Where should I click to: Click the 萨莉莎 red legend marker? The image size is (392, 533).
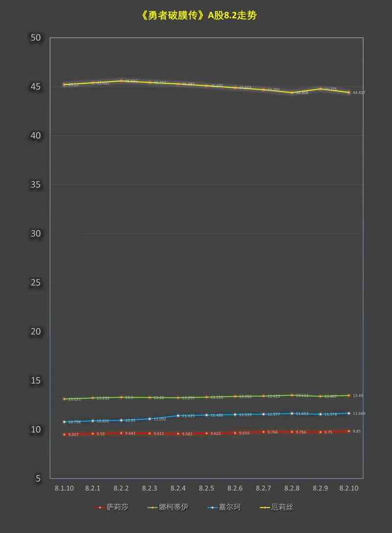pyautogui.click(x=100, y=508)
